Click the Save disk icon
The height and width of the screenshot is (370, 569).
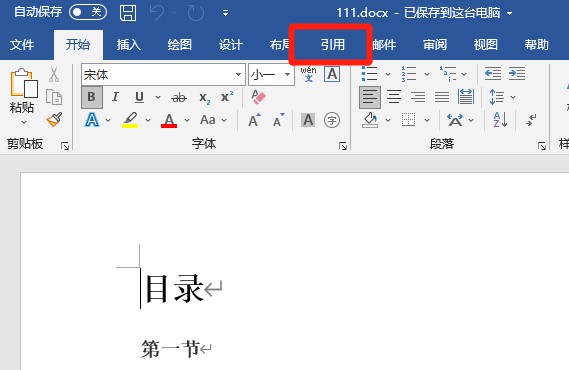[x=128, y=13]
